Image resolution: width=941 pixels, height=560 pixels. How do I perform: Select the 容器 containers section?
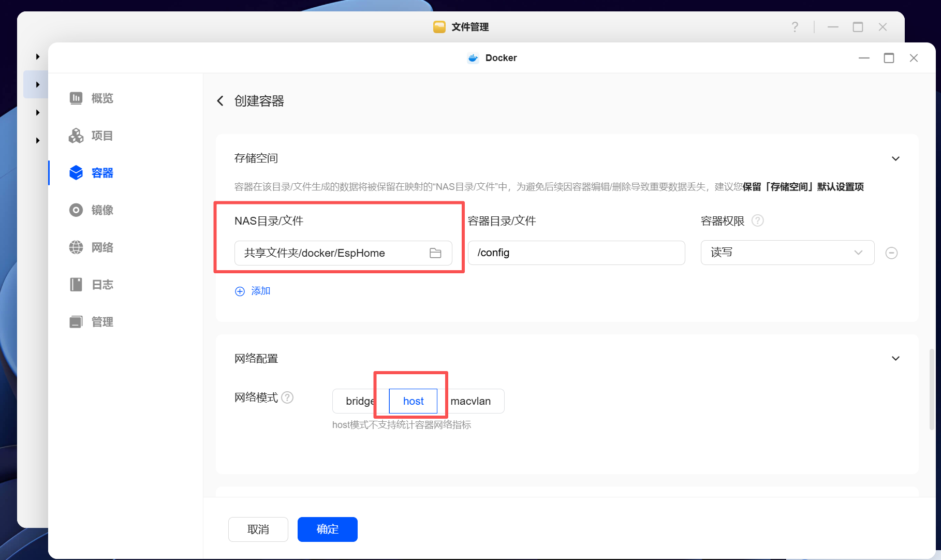coord(92,173)
